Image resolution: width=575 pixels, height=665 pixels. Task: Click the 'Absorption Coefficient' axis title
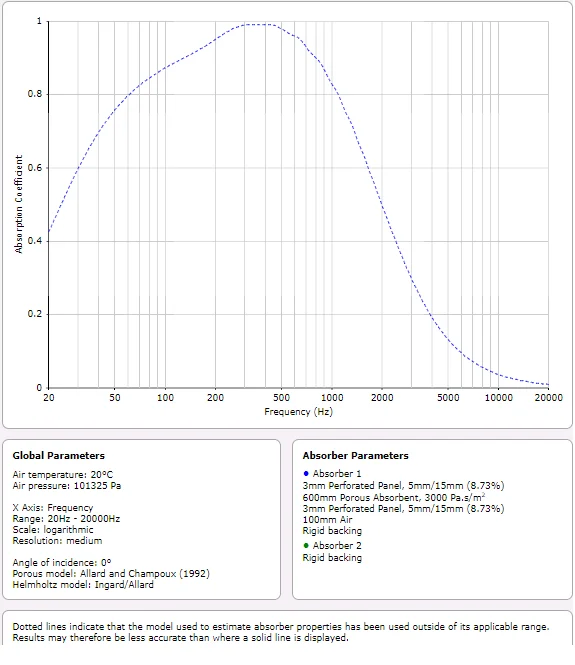19,204
